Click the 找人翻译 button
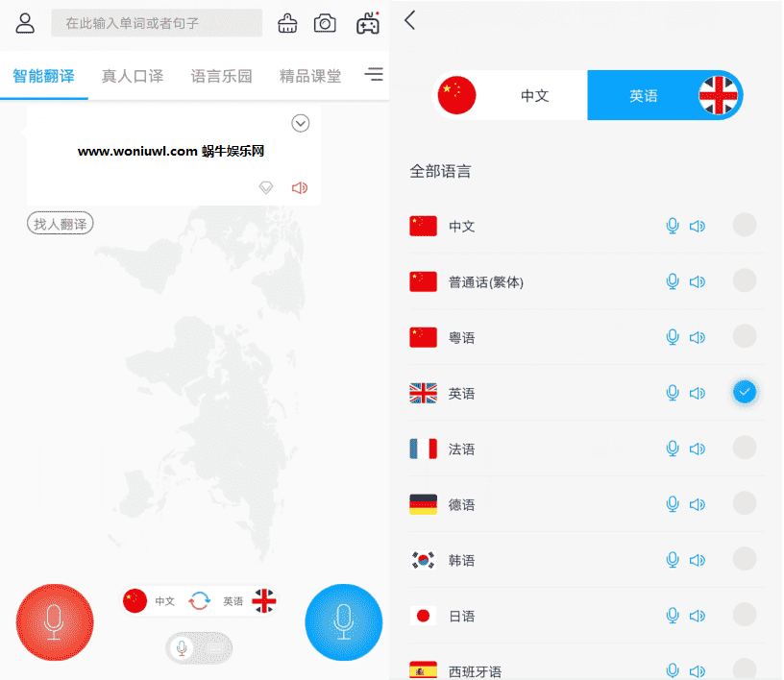 [60, 223]
